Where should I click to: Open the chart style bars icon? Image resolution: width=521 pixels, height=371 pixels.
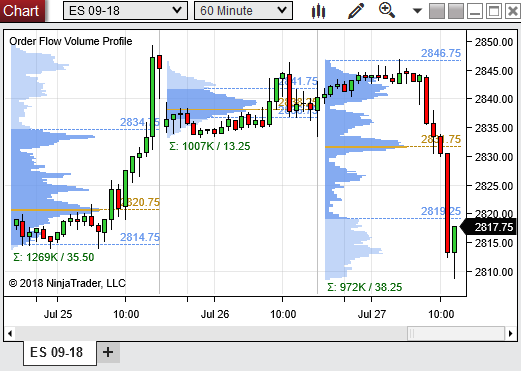coord(318,11)
